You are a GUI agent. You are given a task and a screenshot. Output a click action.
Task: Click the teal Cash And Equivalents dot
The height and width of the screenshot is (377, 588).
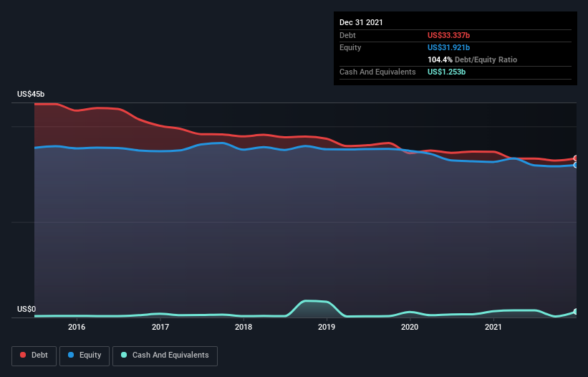124,355
